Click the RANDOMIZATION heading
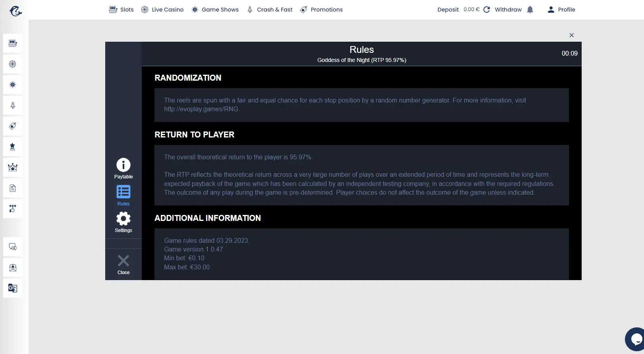This screenshot has height=354, width=644. 188,78
